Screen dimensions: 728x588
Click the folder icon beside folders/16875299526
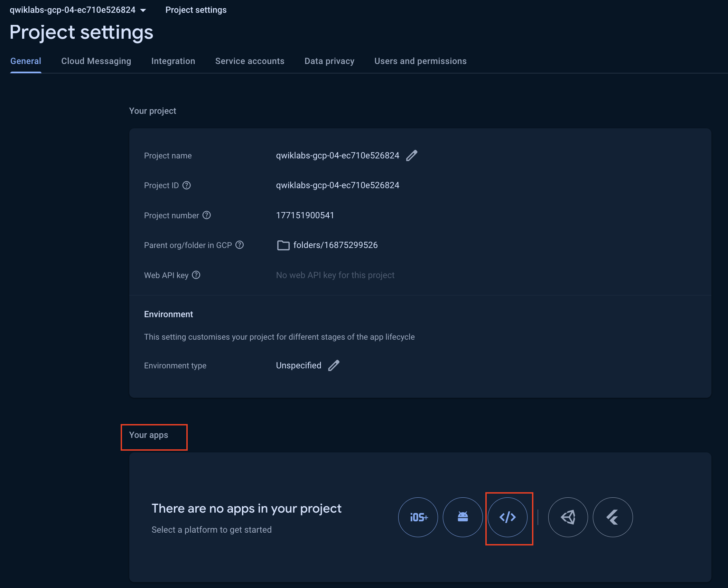click(x=283, y=245)
